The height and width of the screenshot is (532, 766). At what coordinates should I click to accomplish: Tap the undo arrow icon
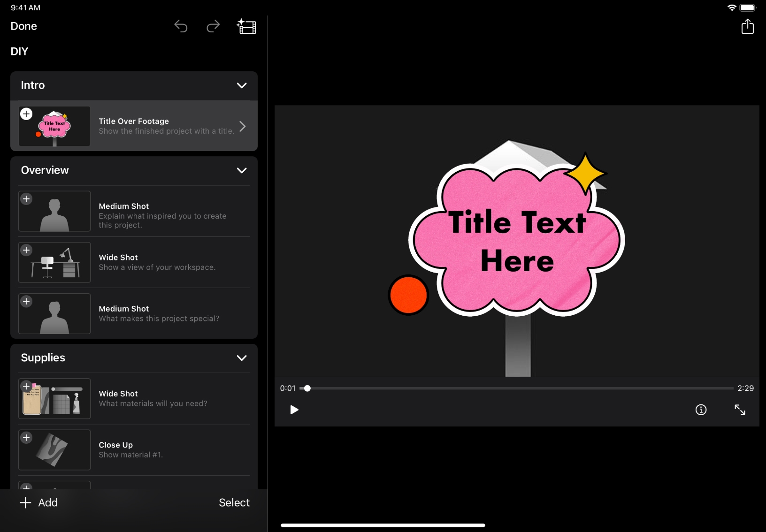click(181, 27)
